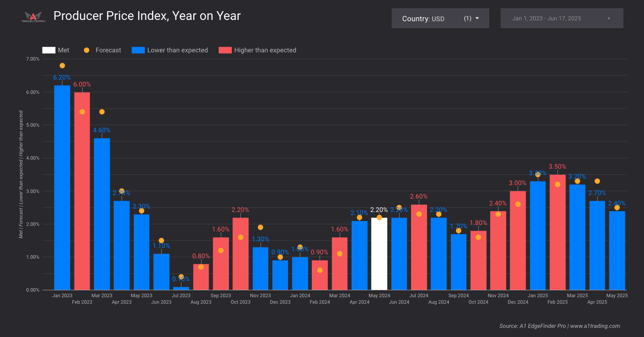Click the A1 EdgeFinder Pro source text
Viewport: 644px width, 337px height.
click(x=560, y=326)
